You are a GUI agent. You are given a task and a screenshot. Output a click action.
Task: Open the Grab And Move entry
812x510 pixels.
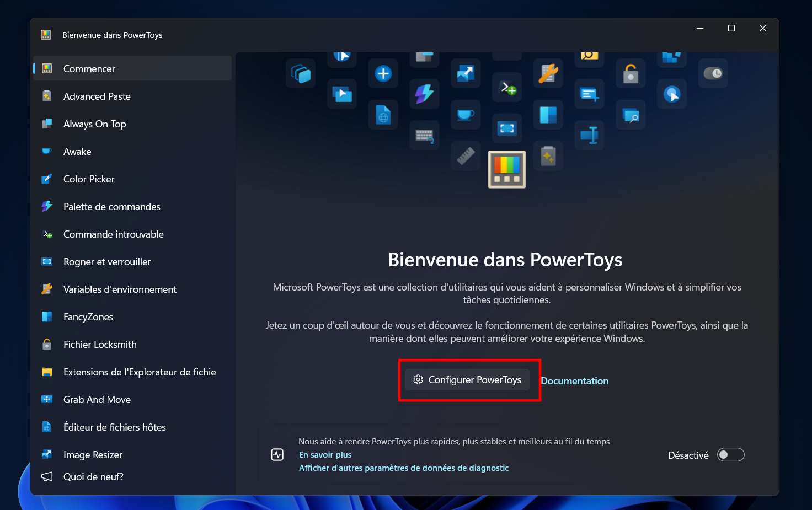click(x=132, y=400)
